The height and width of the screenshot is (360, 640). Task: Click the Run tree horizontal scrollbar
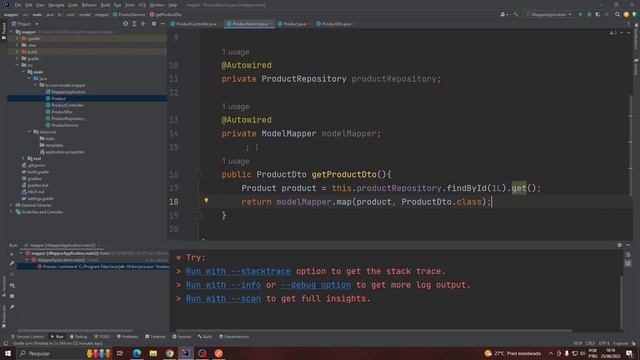click(75, 331)
